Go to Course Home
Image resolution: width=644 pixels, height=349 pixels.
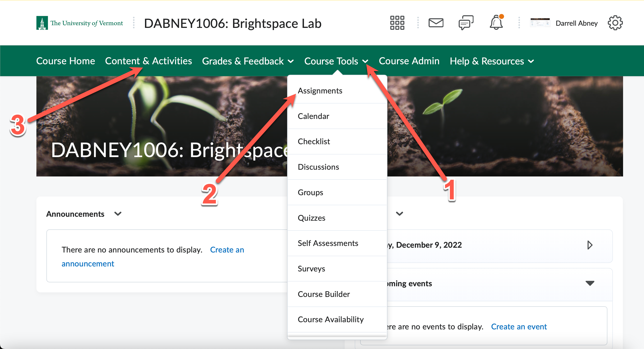click(x=65, y=61)
